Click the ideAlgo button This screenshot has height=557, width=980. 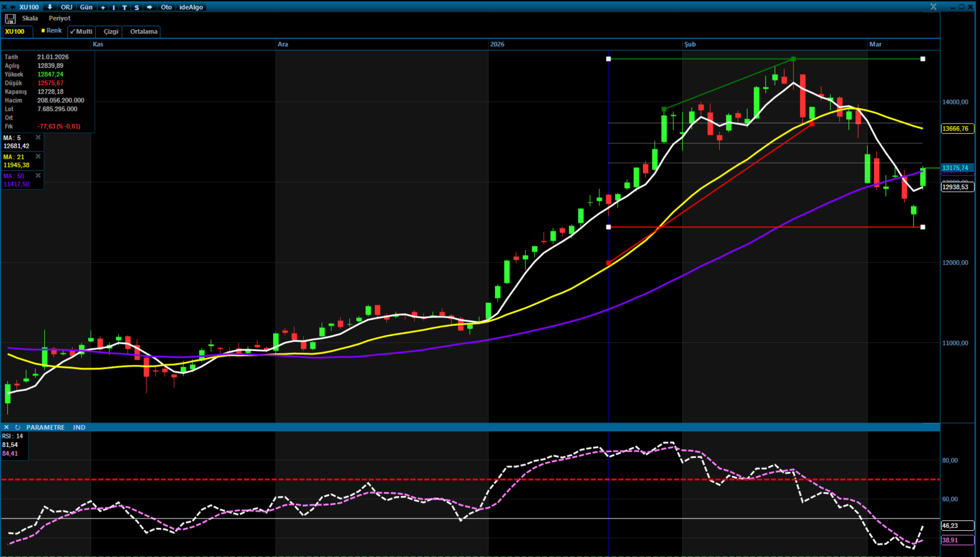click(x=191, y=7)
